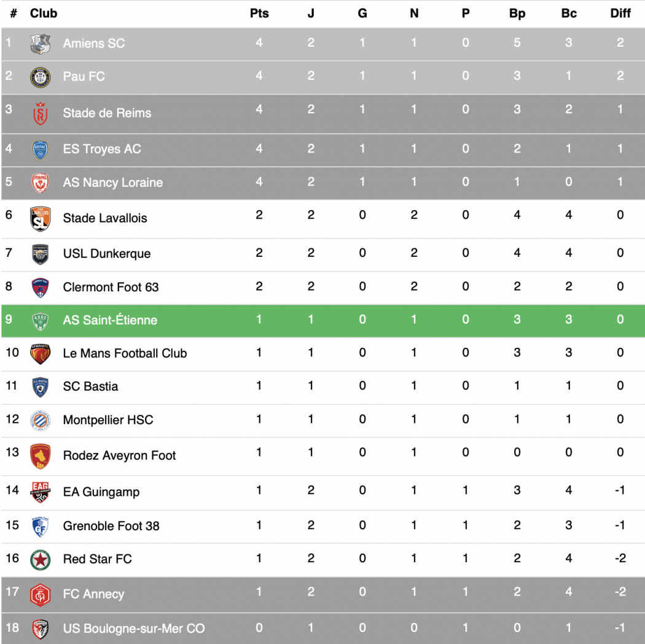
Task: Sort table by Pts column header
Action: (259, 14)
